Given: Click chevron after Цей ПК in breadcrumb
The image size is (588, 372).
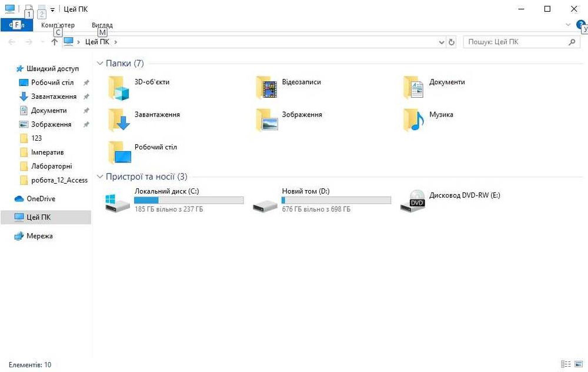Looking at the screenshot, I should click(x=115, y=42).
